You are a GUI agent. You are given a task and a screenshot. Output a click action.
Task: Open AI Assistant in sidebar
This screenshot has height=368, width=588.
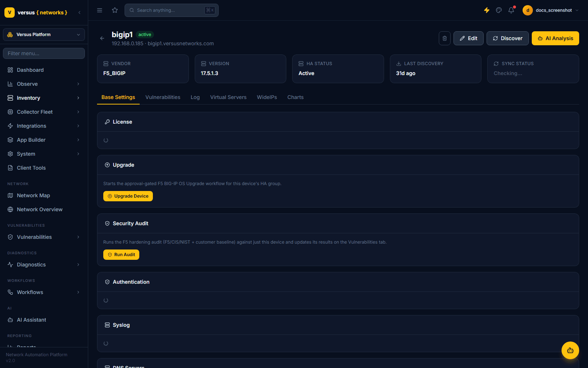[44, 320]
